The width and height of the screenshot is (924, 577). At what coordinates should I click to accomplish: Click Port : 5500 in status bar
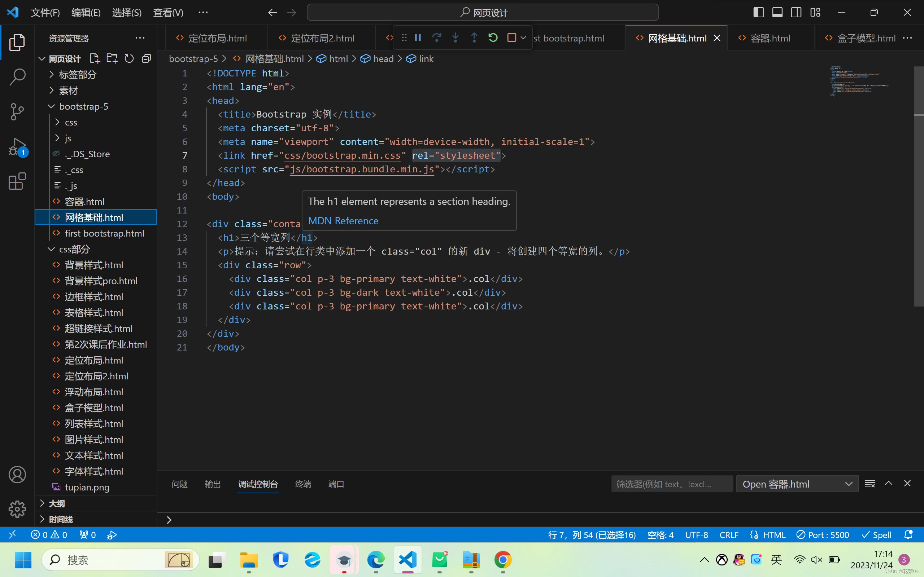[x=823, y=535]
